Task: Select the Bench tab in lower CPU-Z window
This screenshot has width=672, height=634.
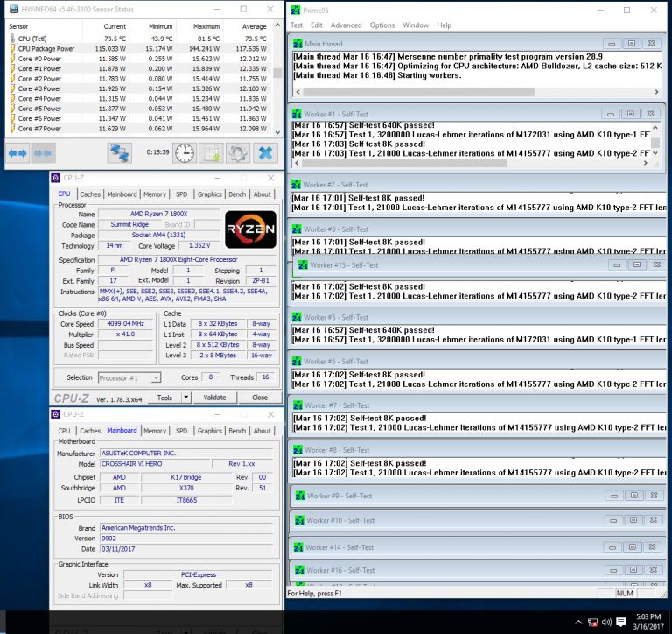Action: [x=237, y=431]
